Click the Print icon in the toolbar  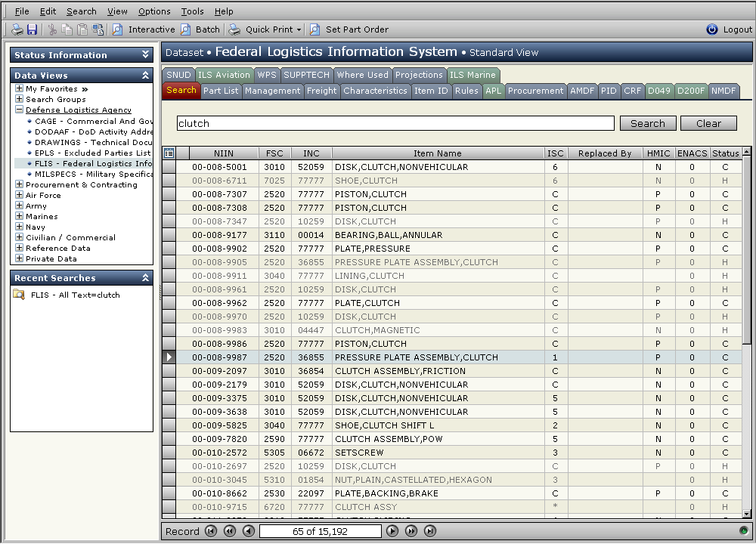[x=17, y=29]
